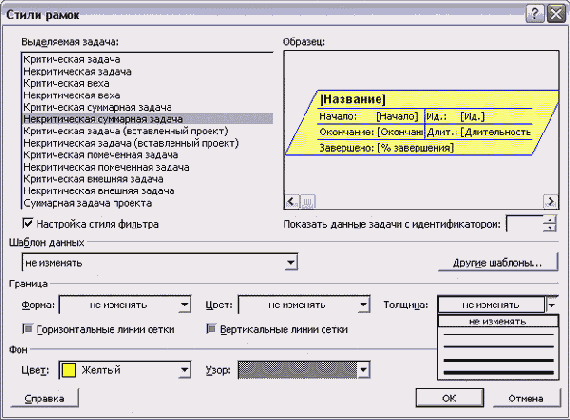Click the preview scrollbar thumb
Image resolution: width=570 pixels, height=420 pixels.
[308, 201]
